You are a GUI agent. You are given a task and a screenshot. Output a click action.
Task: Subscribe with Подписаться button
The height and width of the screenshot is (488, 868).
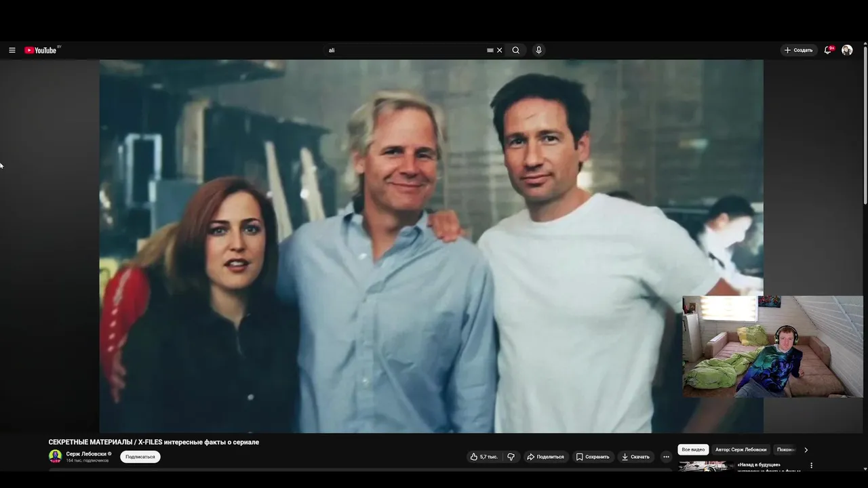[x=140, y=457]
